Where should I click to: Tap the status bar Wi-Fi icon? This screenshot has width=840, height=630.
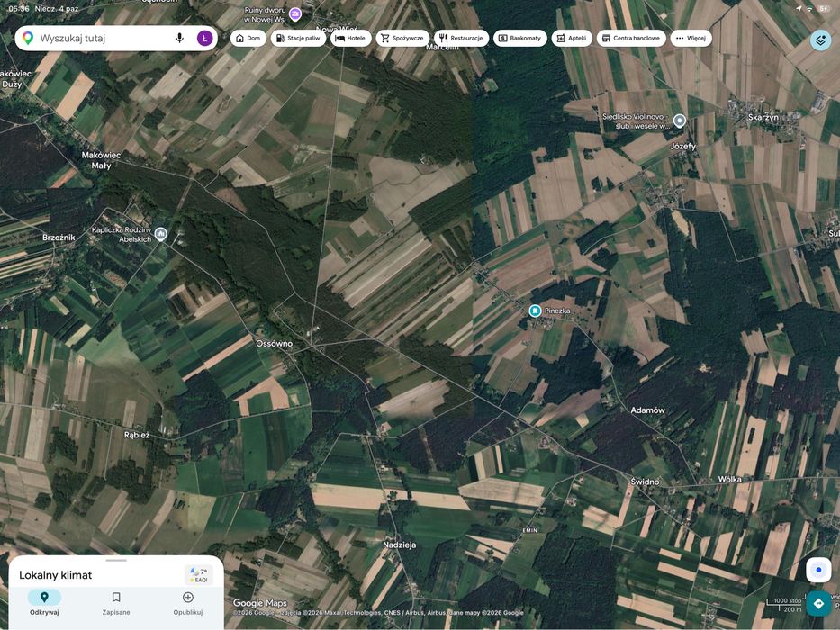[809, 9]
